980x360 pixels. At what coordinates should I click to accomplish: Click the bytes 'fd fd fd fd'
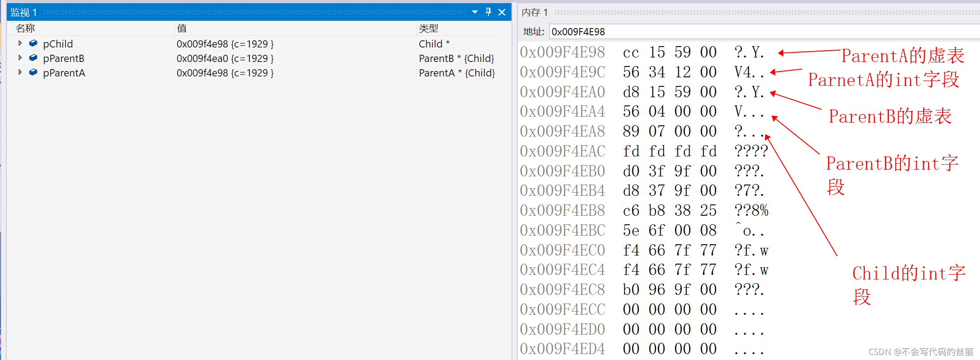(x=670, y=151)
